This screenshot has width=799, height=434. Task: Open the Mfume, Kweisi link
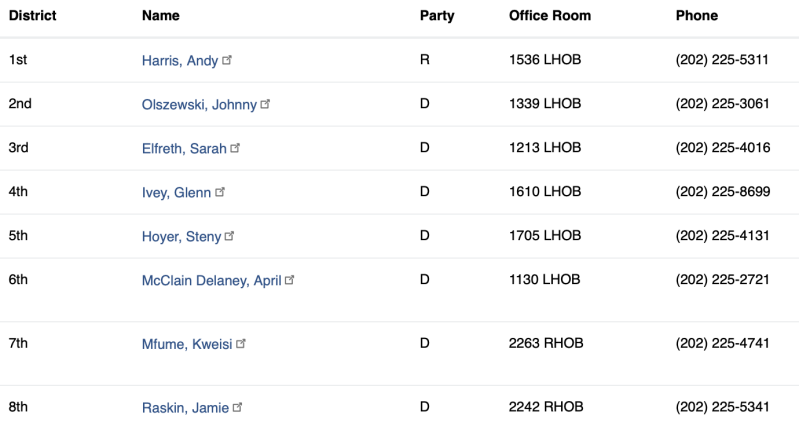[187, 344]
